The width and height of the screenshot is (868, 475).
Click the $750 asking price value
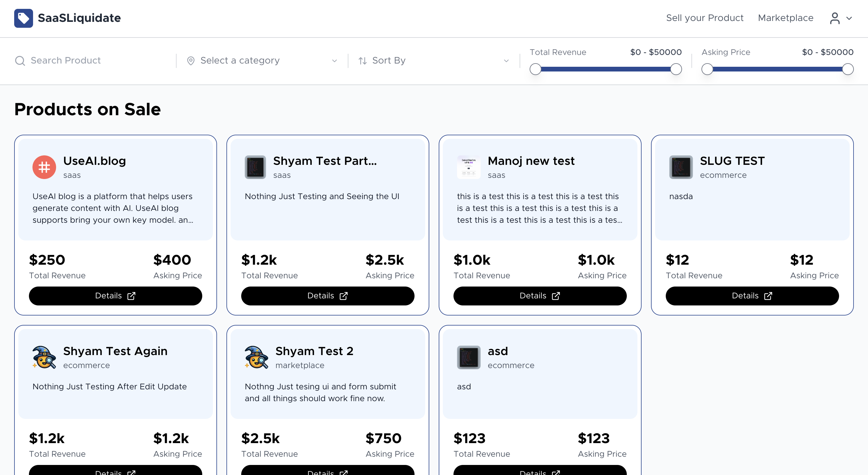pyautogui.click(x=384, y=438)
